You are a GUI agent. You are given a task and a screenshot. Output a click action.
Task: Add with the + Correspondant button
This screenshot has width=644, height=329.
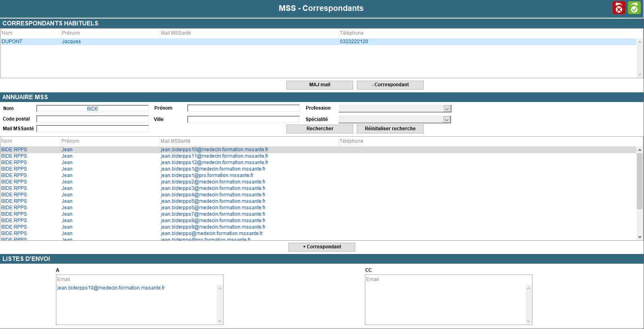[x=321, y=247]
